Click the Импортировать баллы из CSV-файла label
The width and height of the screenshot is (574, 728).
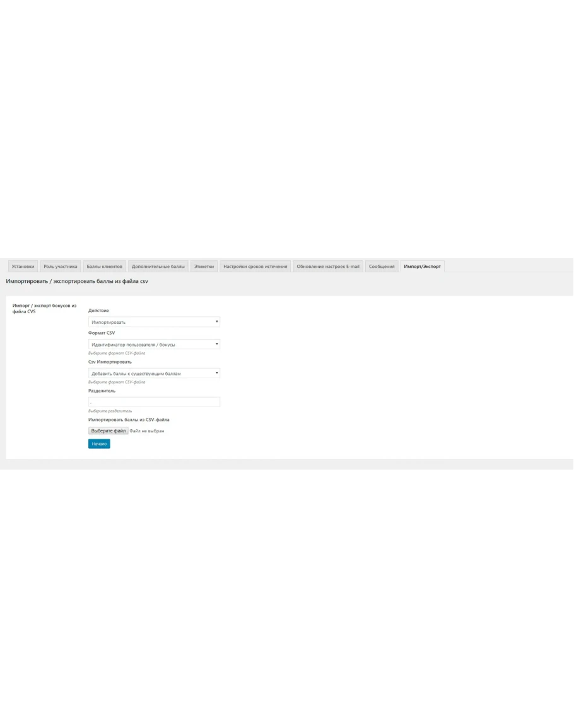129,419
